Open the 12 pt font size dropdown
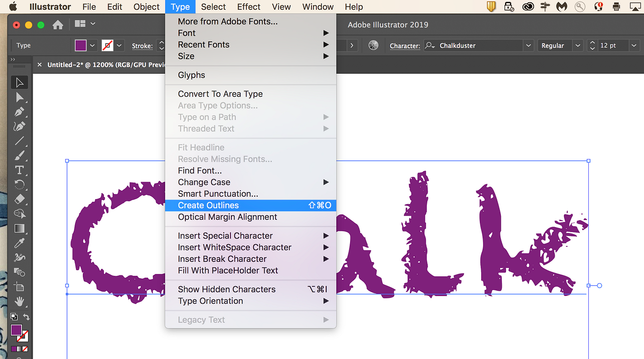The width and height of the screenshot is (644, 359). pyautogui.click(x=635, y=46)
